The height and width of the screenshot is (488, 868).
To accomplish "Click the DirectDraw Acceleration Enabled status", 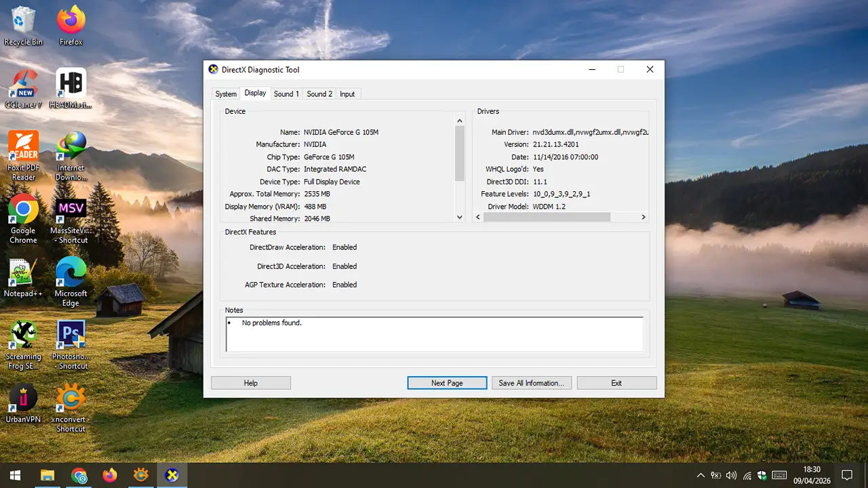I will [344, 247].
